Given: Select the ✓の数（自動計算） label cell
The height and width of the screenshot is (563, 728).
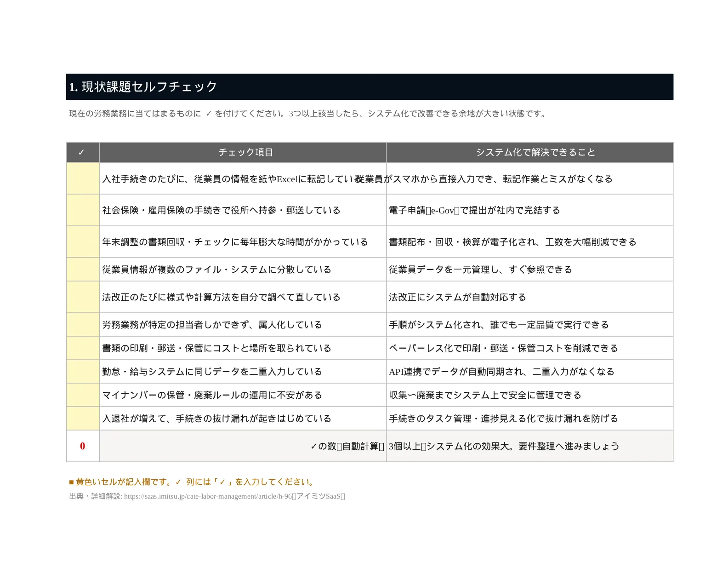Looking at the screenshot, I should [x=243, y=446].
